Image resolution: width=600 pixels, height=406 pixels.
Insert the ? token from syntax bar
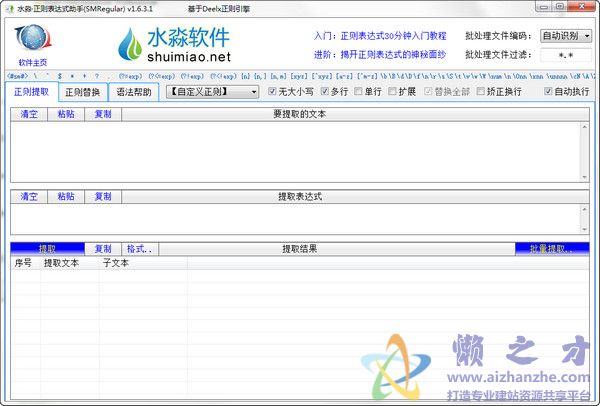tap(97, 76)
